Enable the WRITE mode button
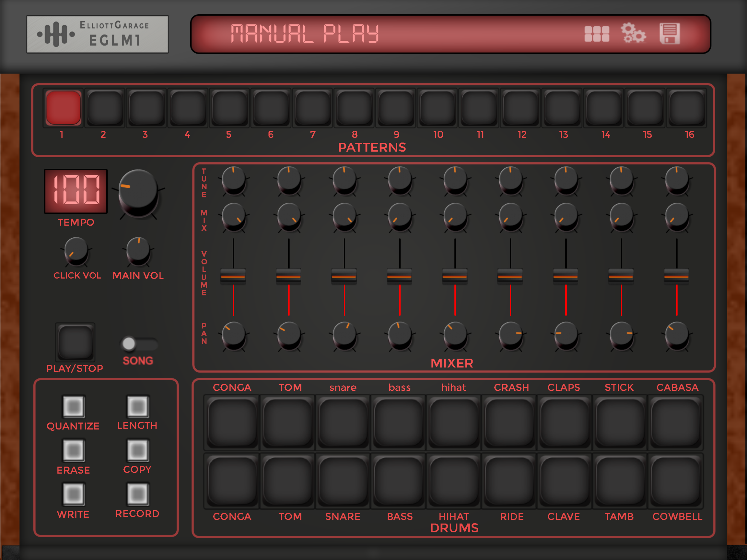This screenshot has height=560, width=747. (x=74, y=494)
